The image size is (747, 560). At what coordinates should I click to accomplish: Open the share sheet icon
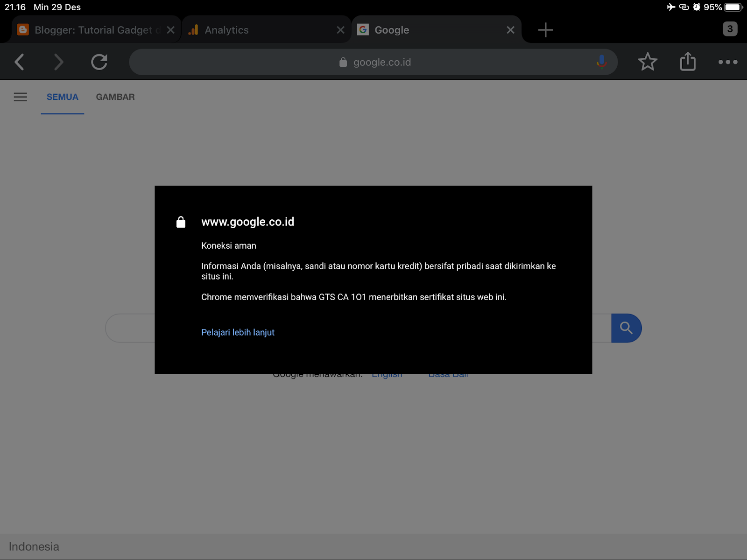click(688, 61)
